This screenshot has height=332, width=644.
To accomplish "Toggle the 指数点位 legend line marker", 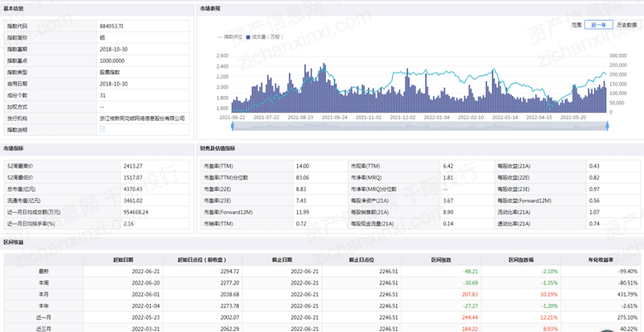I will [220, 37].
